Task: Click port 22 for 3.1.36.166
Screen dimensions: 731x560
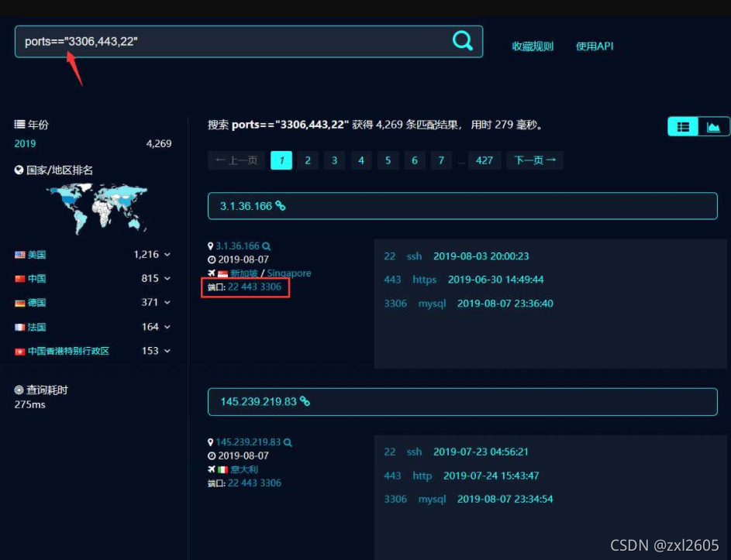Action: tap(233, 287)
